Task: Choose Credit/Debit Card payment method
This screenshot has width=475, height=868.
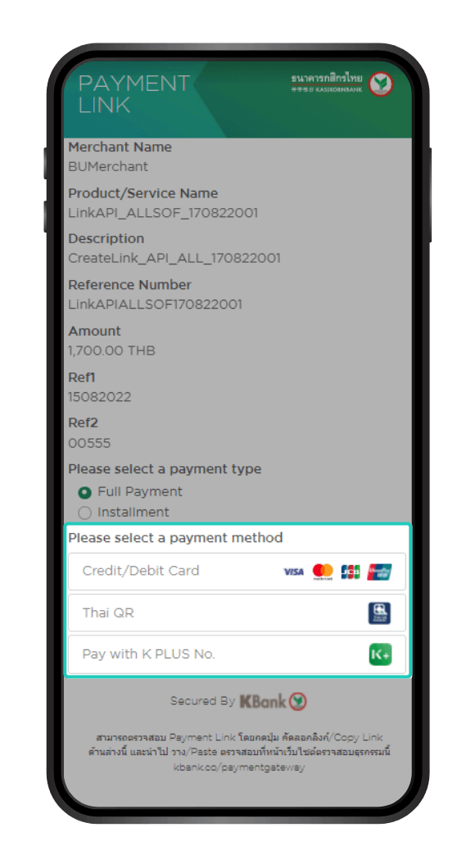Action: tap(237, 572)
